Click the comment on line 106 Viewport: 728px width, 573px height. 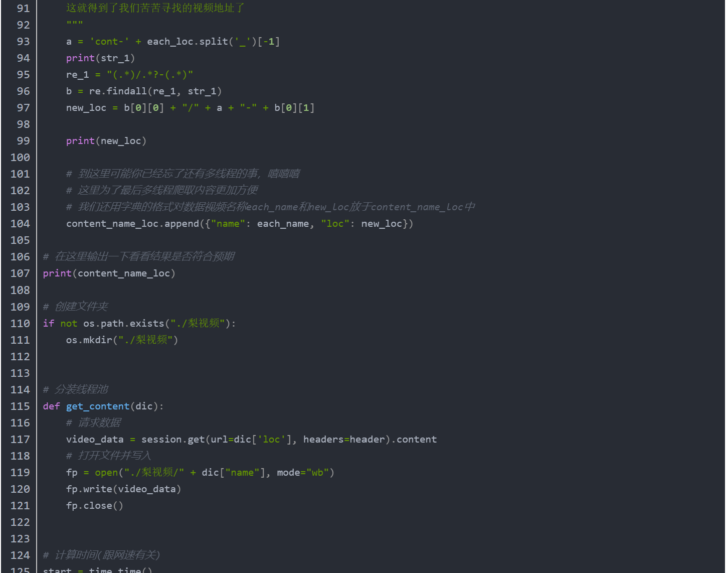[139, 257]
